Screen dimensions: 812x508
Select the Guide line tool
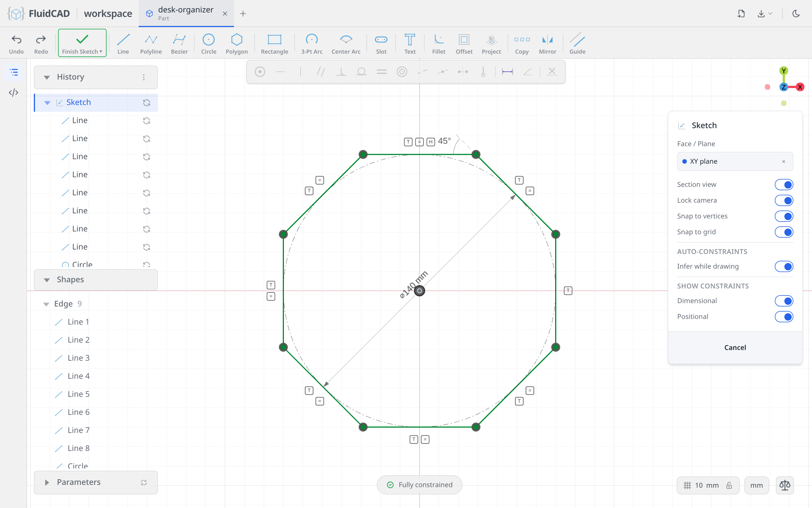coord(577,44)
